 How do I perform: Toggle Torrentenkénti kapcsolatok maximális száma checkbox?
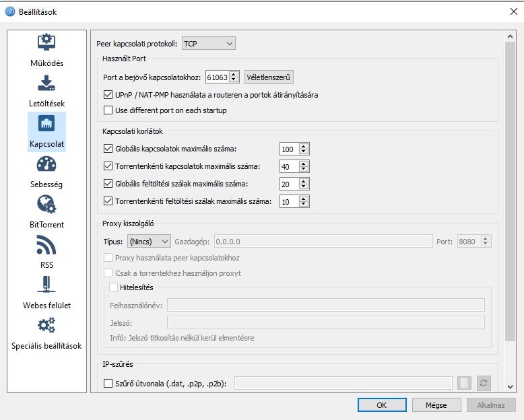tap(108, 166)
